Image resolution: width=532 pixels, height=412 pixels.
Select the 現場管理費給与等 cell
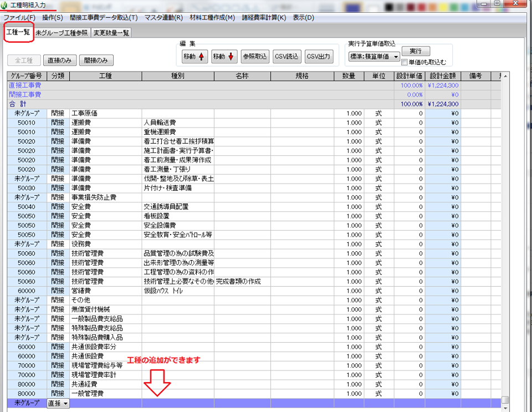point(105,365)
